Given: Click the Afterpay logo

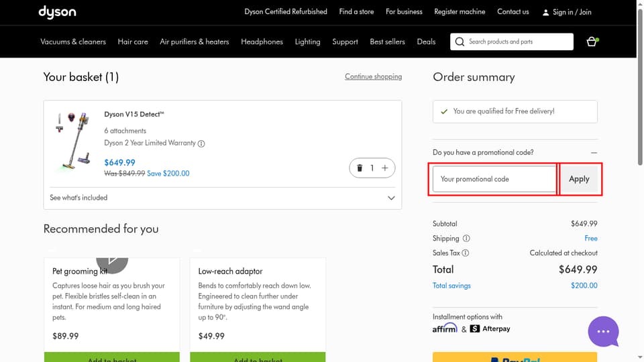Looking at the screenshot, I should (490, 328).
